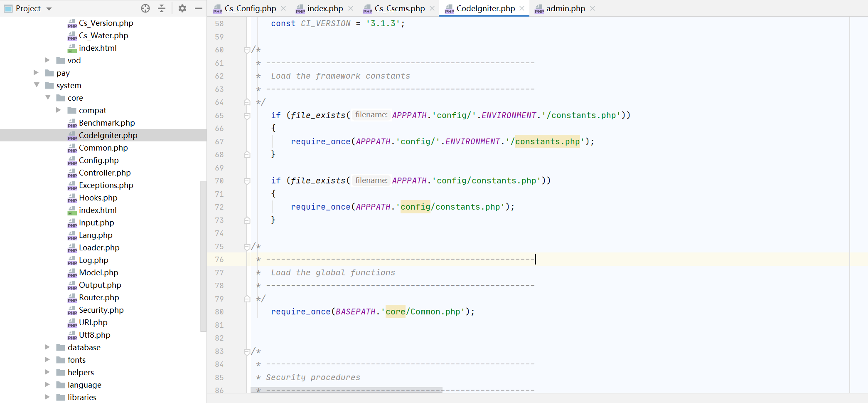Select Config.php file

pos(99,160)
